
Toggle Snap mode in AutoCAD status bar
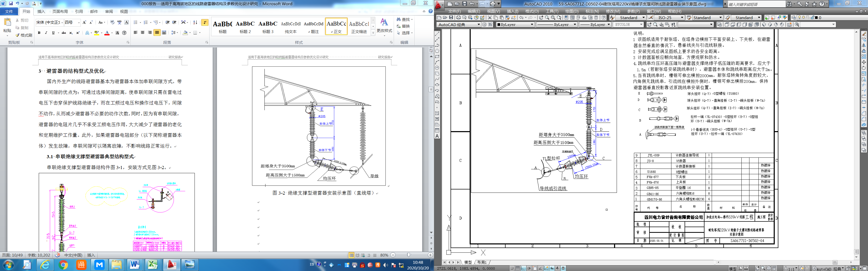point(512,268)
